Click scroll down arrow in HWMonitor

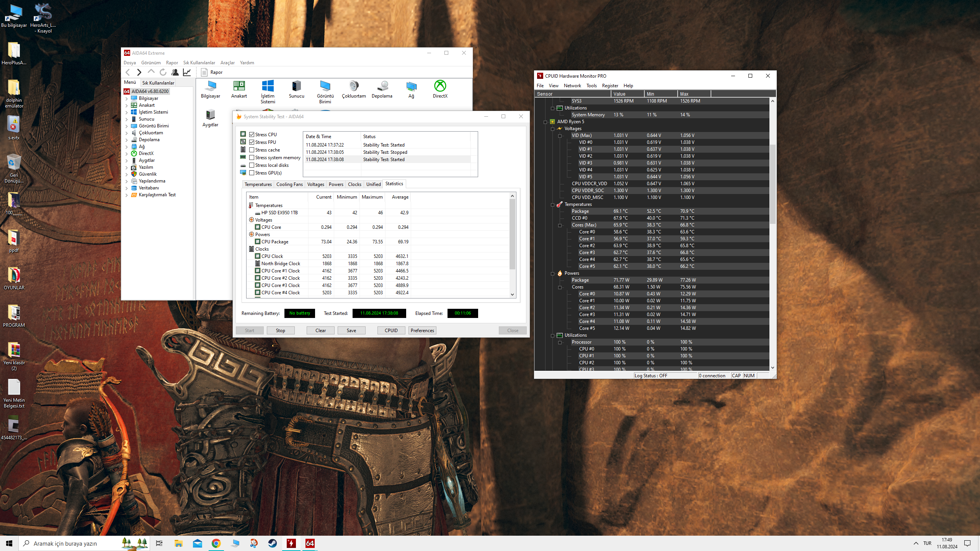(x=773, y=368)
